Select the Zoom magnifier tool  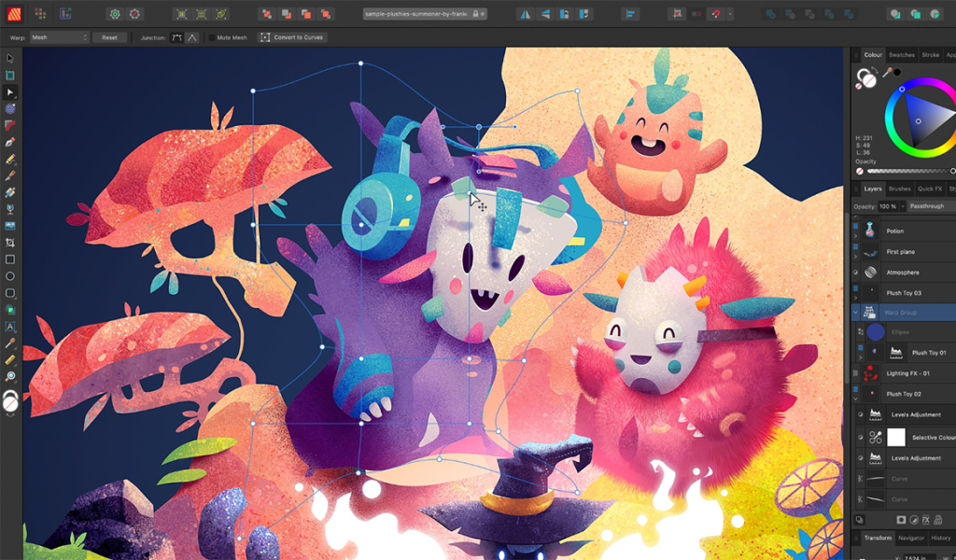click(x=9, y=376)
